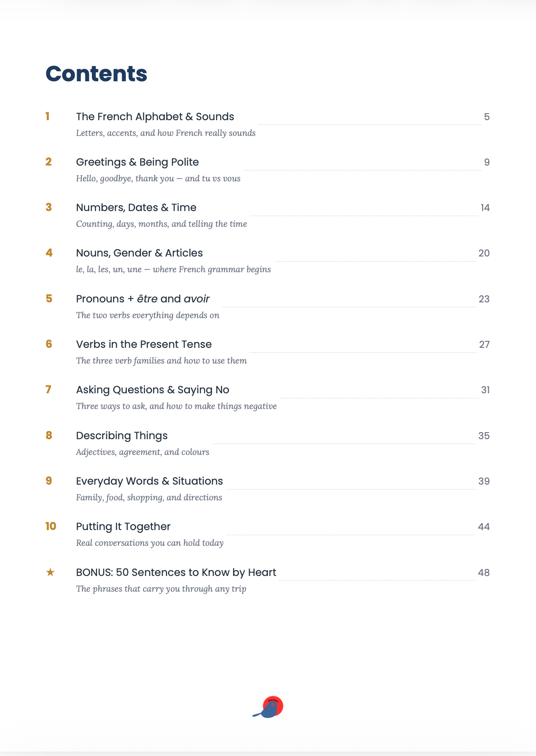Click page number 48 for the bonus section

(484, 572)
